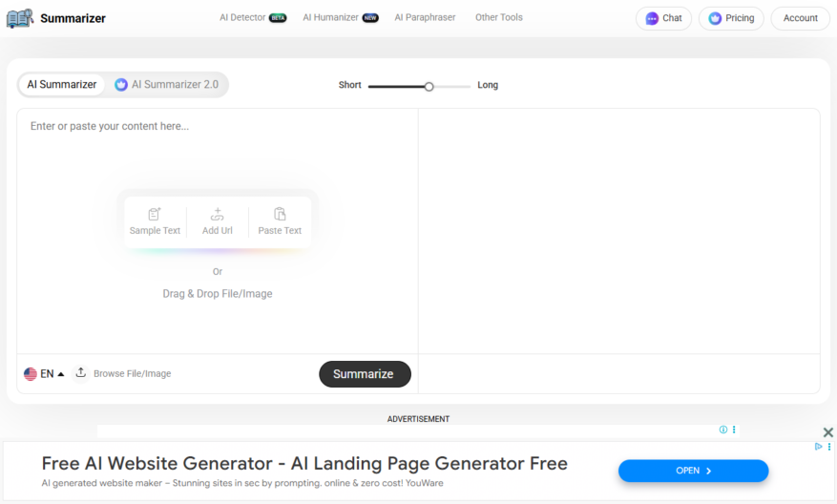Insert Sample Text
The height and width of the screenshot is (504, 837).
pyautogui.click(x=155, y=221)
